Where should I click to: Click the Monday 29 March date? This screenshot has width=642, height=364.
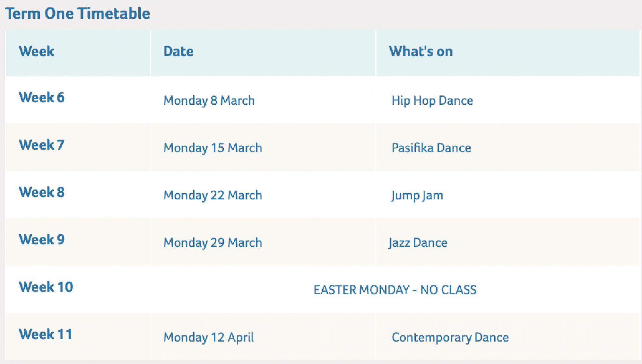[x=213, y=243]
